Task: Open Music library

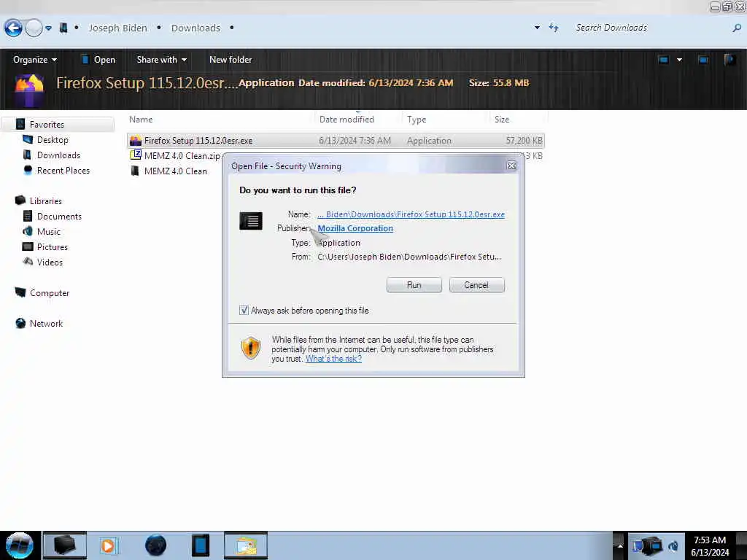Action: pos(49,231)
